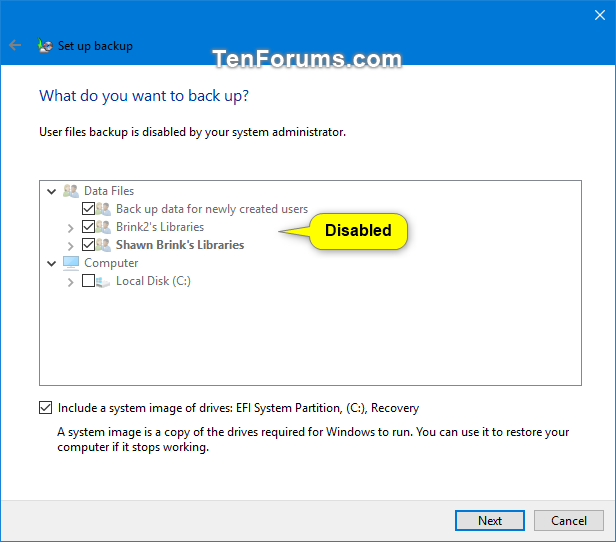Collapse the Data Files tree node

[51, 192]
